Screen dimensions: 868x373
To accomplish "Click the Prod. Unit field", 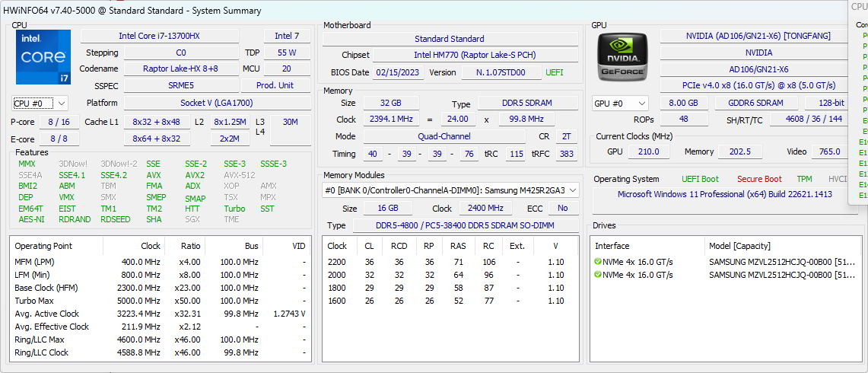I will click(275, 85).
